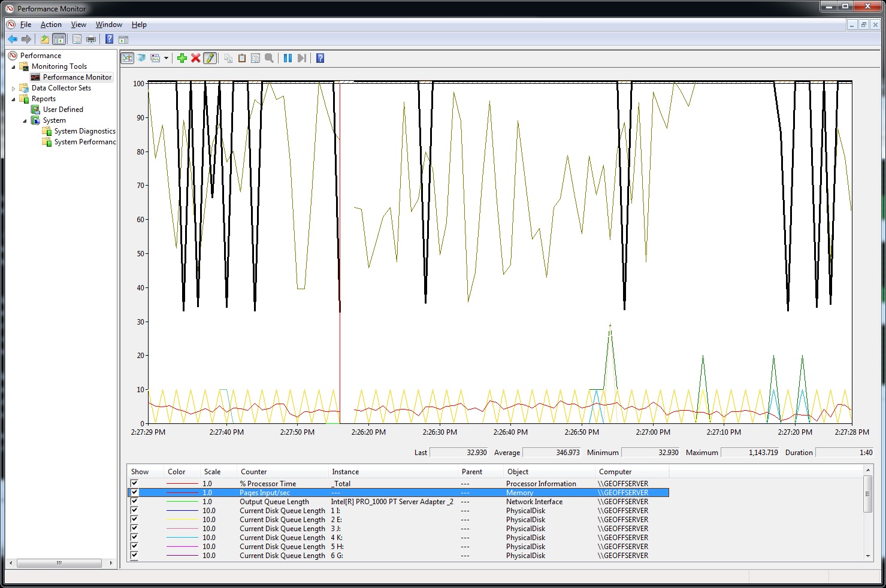Open the change graph type dropdown arrow
The image size is (886, 588).
[166, 59]
